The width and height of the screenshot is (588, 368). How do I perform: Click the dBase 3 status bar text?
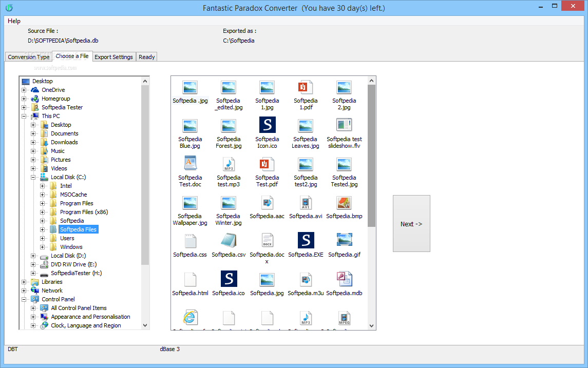click(170, 349)
